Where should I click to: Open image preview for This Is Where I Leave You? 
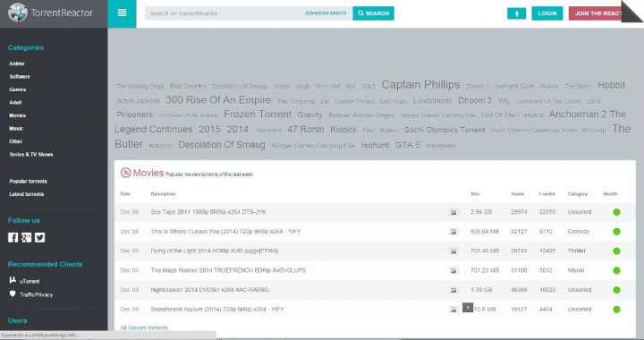coord(453,232)
